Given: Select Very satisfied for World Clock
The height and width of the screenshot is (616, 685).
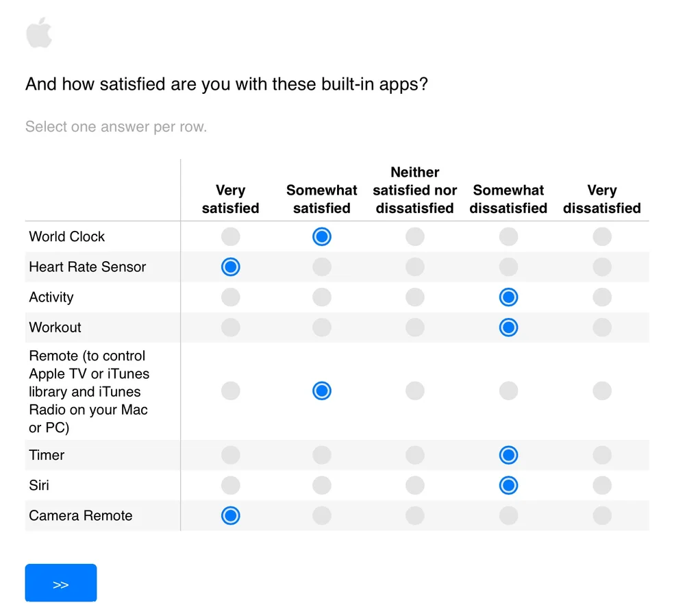Looking at the screenshot, I should [231, 237].
